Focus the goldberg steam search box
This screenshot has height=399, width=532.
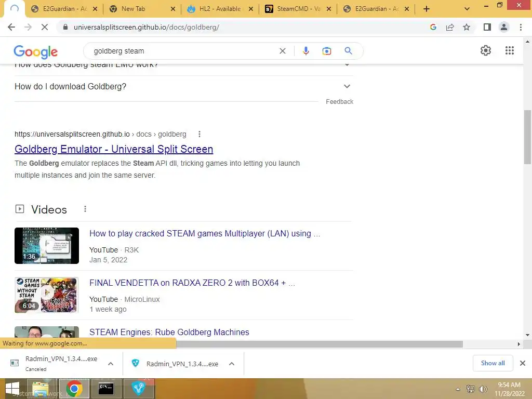(x=183, y=51)
